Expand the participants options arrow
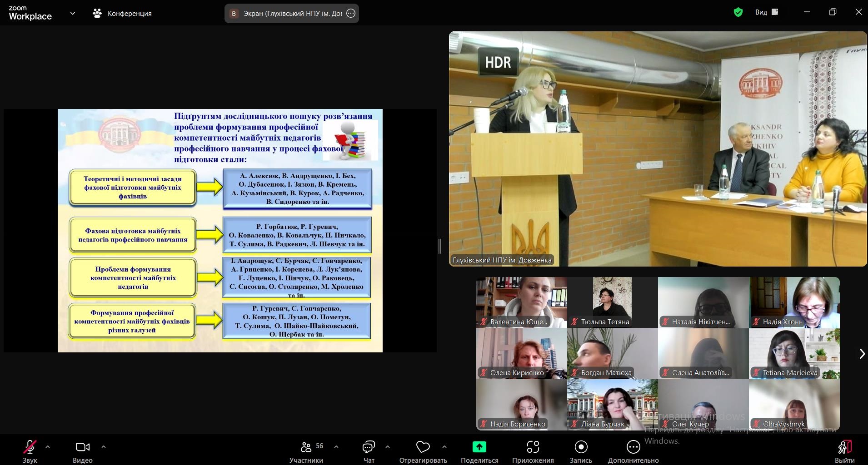 click(336, 447)
